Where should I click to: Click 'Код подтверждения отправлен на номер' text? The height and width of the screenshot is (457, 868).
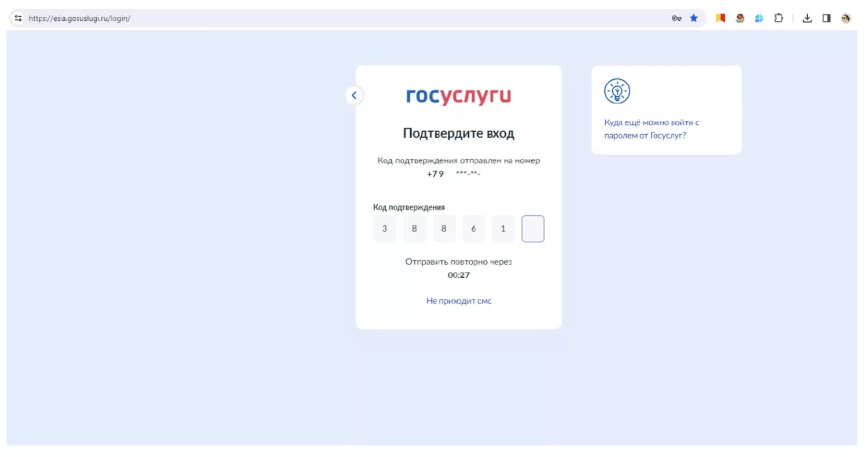point(459,160)
